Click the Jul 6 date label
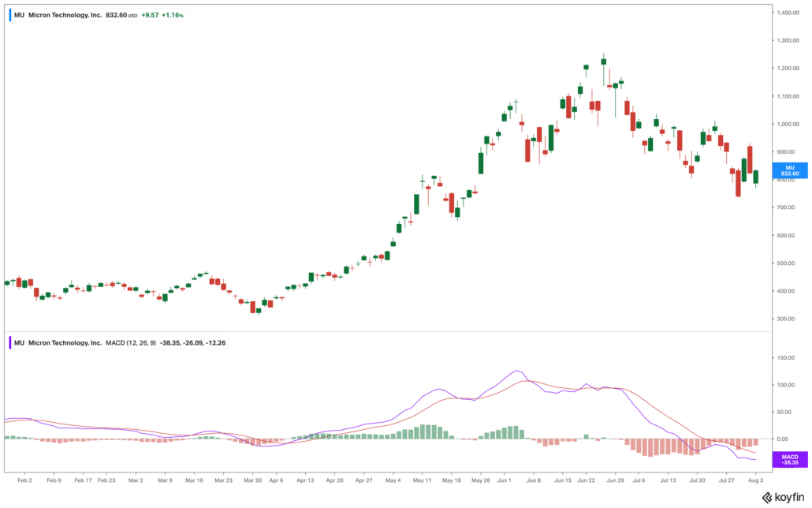 tap(639, 480)
